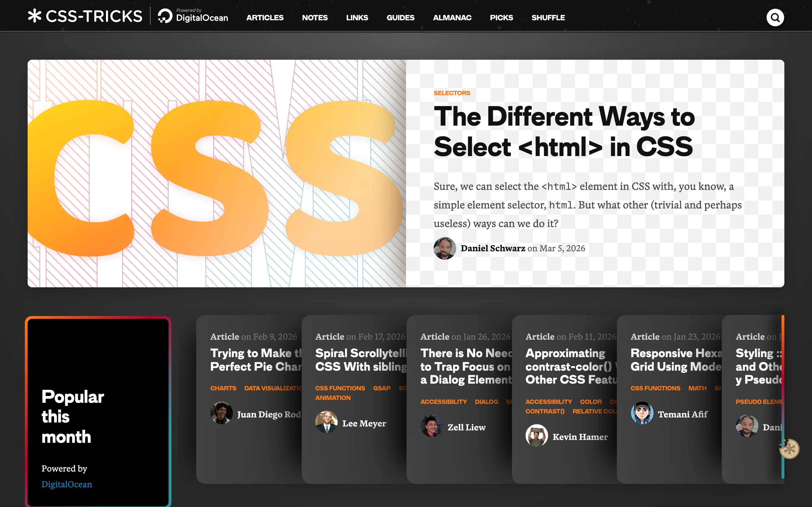The height and width of the screenshot is (507, 812).
Task: Open the GSAP topic tag
Action: (382, 388)
